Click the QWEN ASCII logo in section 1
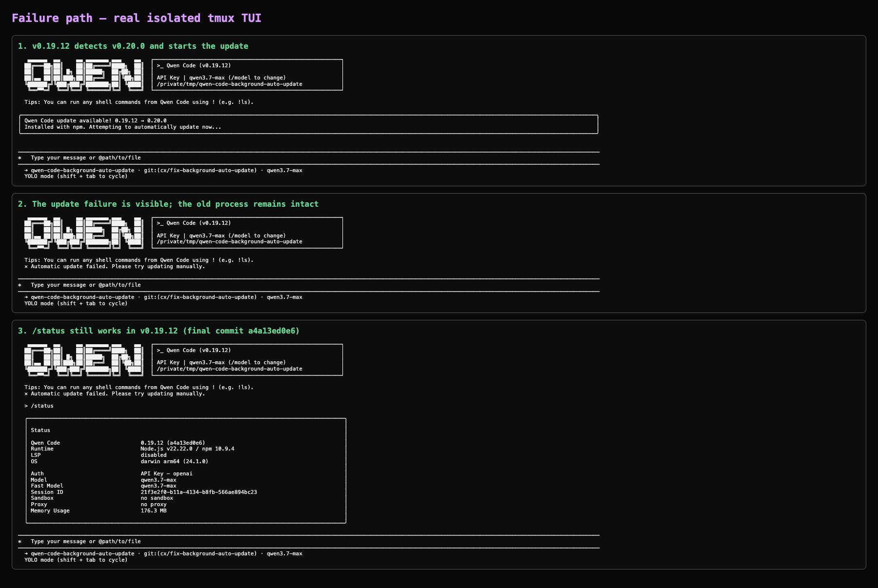Viewport: 878px width, 588px height. click(84, 75)
